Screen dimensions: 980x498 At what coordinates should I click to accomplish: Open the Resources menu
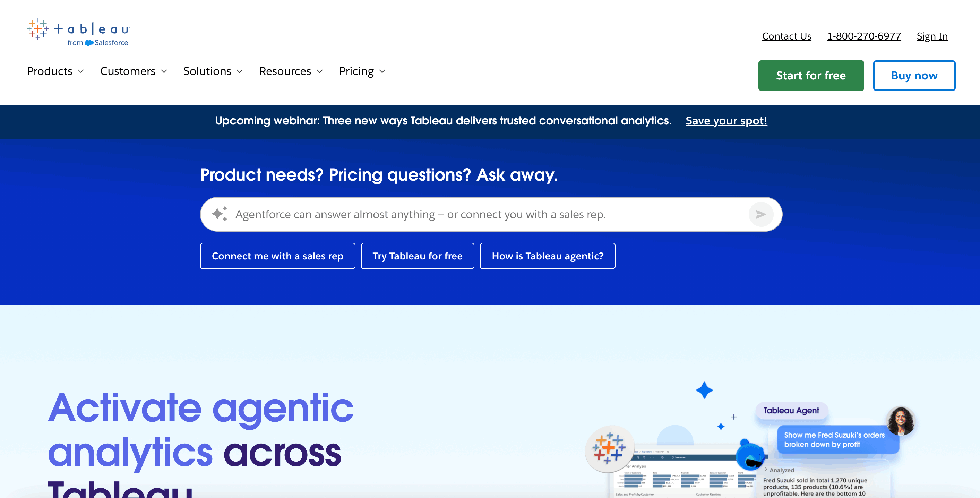[291, 71]
